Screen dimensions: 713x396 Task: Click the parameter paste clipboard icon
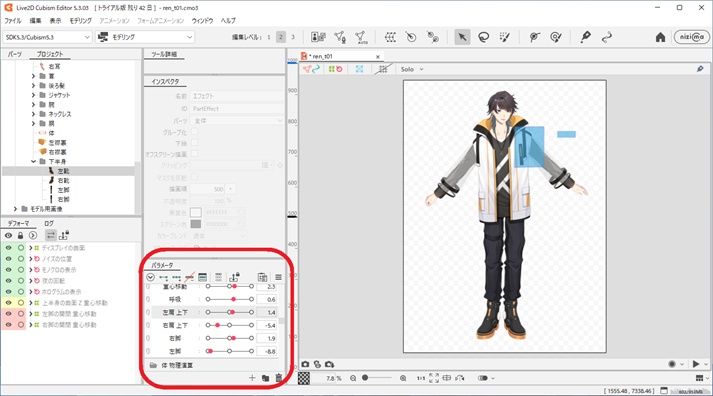pyautogui.click(x=262, y=277)
